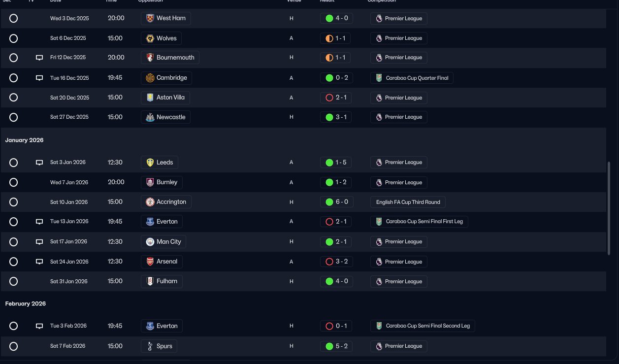Open Carabao Cup Semi Final Second Leg

pyautogui.click(x=423, y=326)
